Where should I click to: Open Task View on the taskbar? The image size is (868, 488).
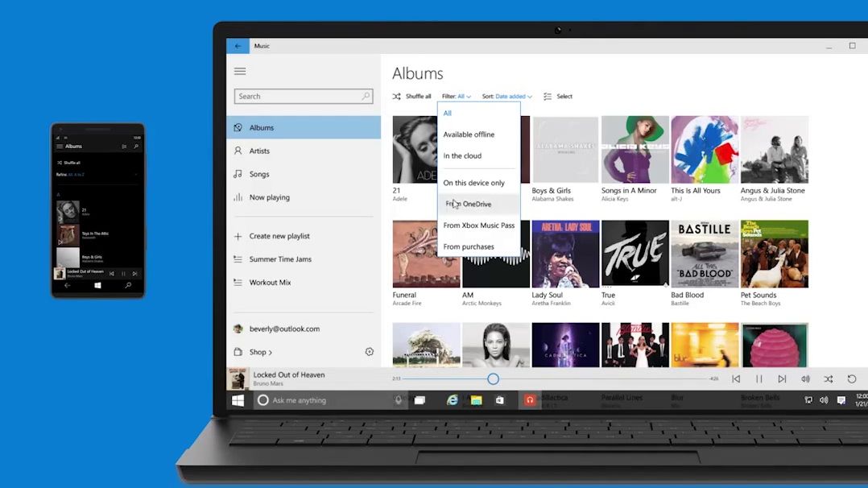pyautogui.click(x=420, y=400)
